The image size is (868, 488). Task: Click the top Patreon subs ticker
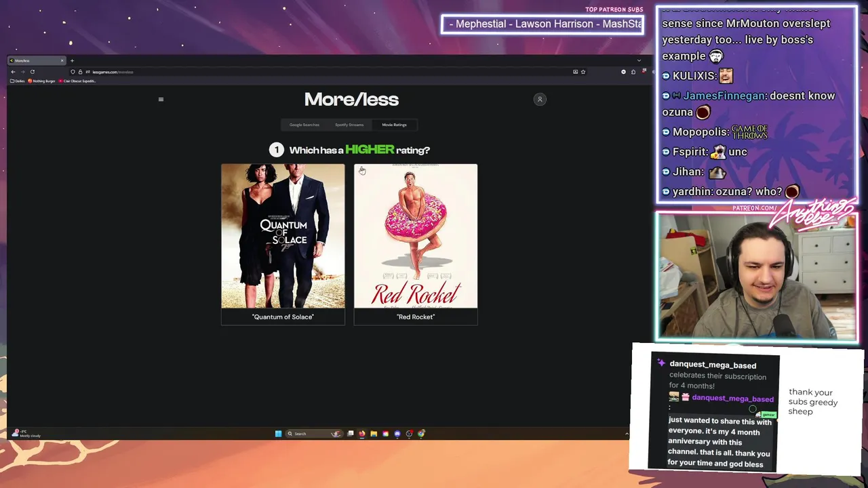[x=542, y=24]
